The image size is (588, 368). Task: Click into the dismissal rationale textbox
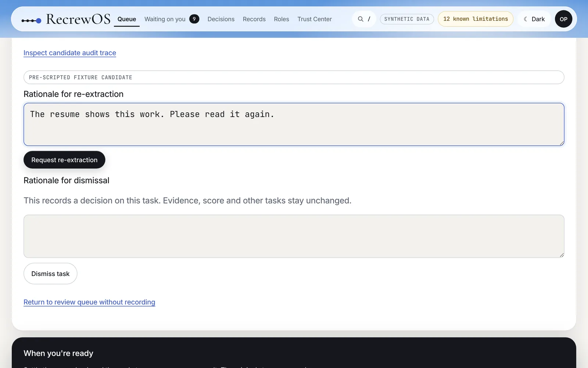294,236
